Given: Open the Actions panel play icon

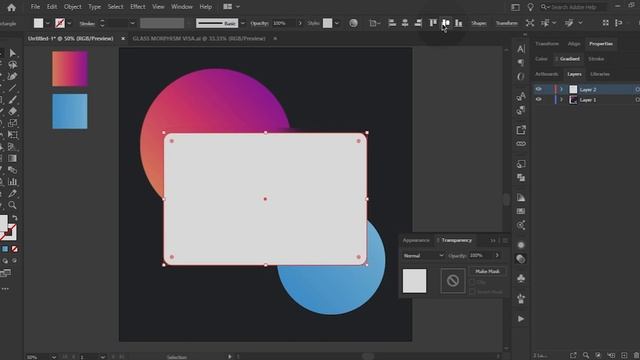Looking at the screenshot, I should (521, 319).
